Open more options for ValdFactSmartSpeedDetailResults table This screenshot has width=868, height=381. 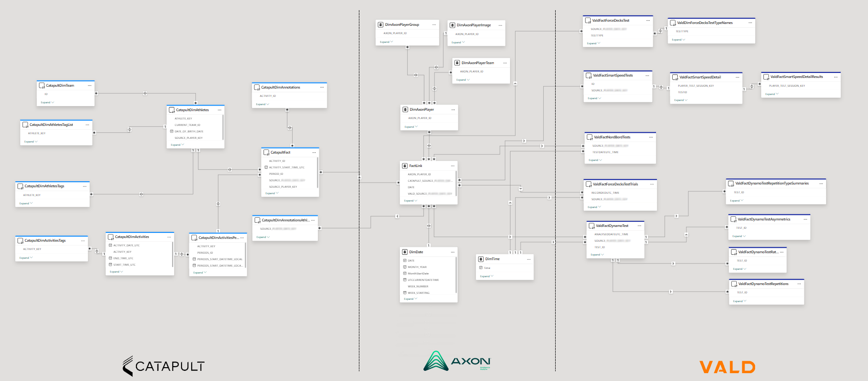tap(836, 77)
